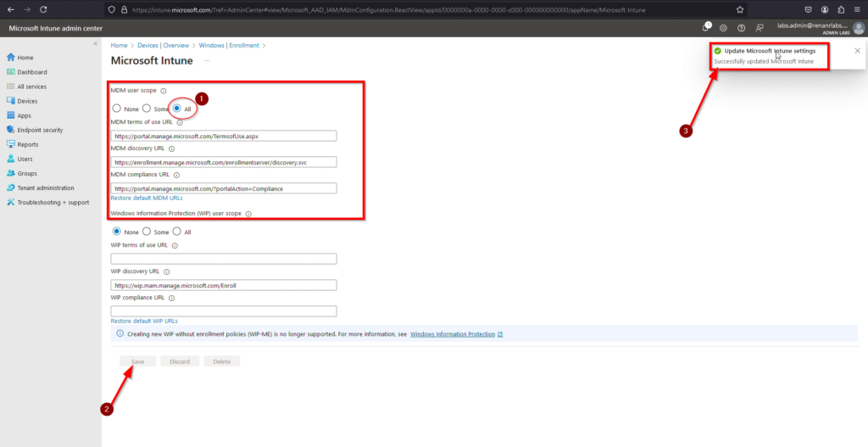Click info icon beside WIP discovery URL
Viewport: 868px width, 447px height.
tap(167, 272)
